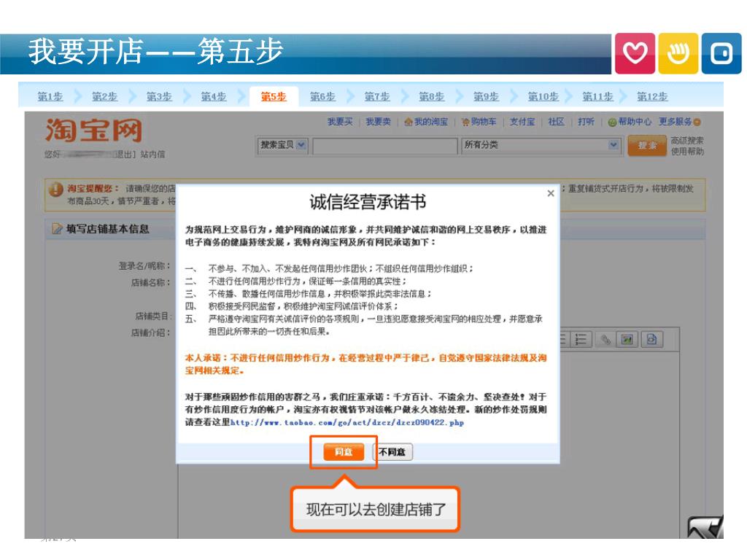Click the pink heart icon

(635, 53)
